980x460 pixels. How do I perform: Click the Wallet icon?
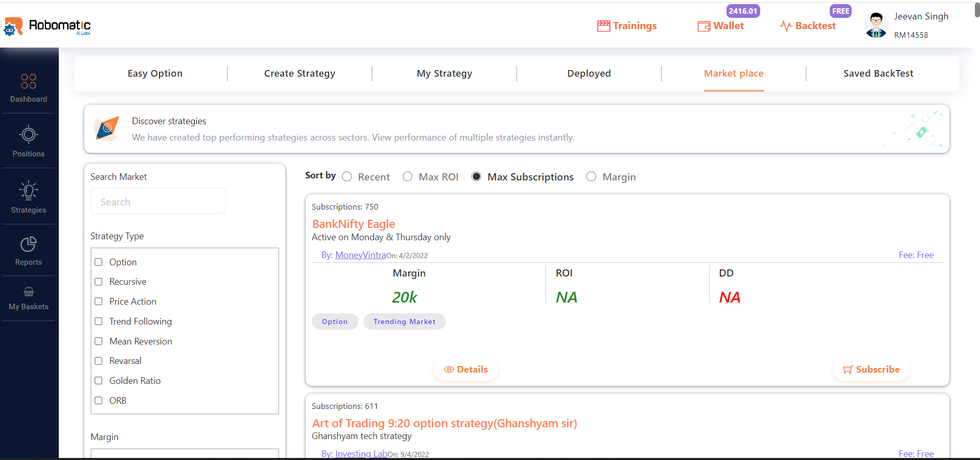point(704,26)
